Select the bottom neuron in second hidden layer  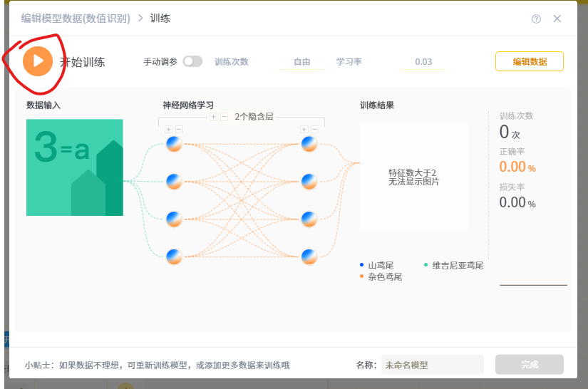[x=309, y=256]
